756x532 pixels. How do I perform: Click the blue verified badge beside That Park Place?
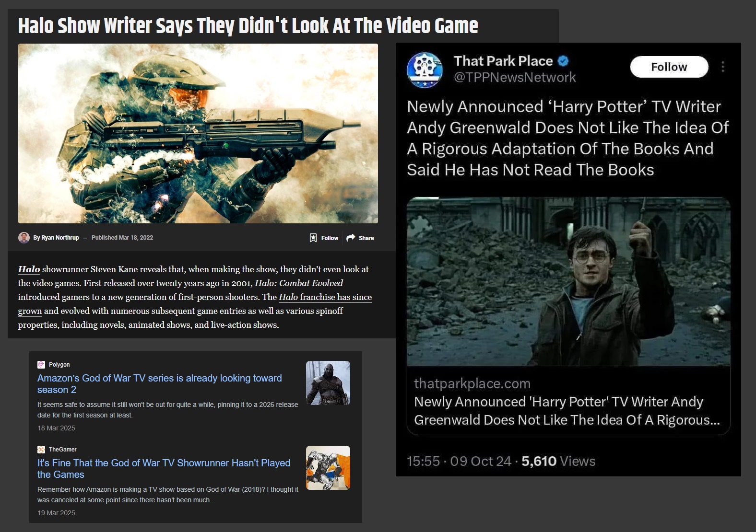point(563,61)
